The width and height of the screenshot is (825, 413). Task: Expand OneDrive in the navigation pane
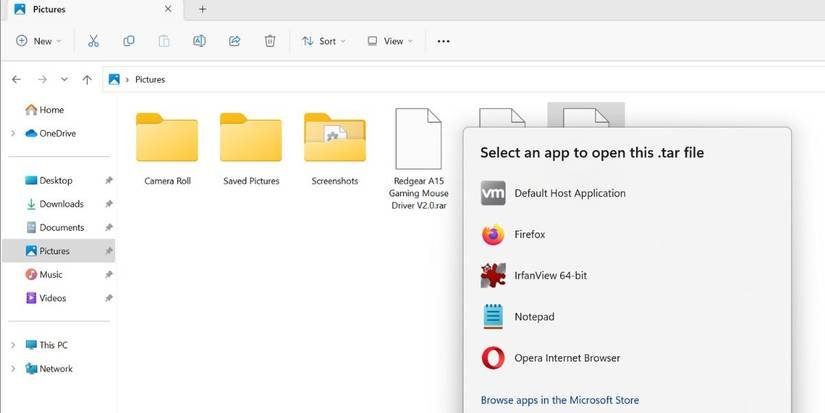tap(12, 133)
